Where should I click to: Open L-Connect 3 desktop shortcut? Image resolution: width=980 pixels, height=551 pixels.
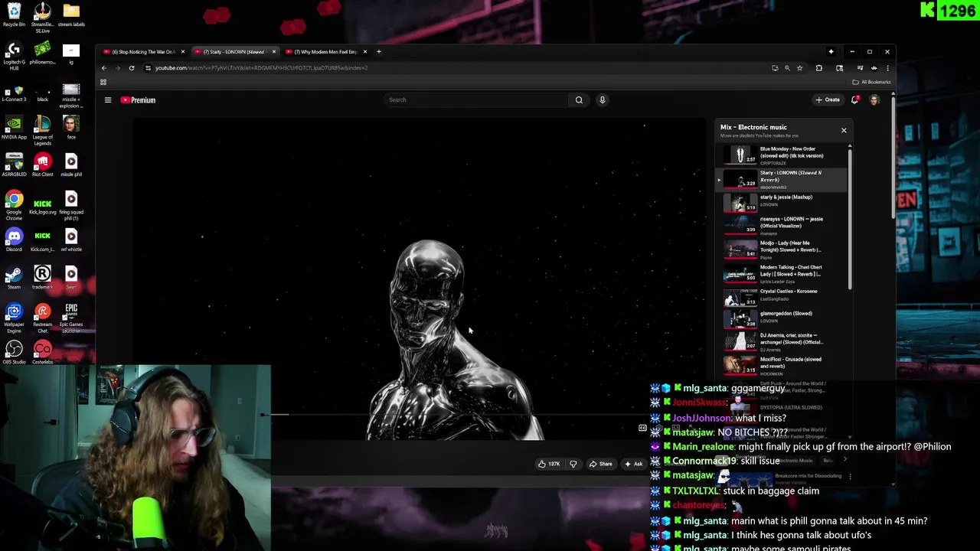pyautogui.click(x=14, y=93)
